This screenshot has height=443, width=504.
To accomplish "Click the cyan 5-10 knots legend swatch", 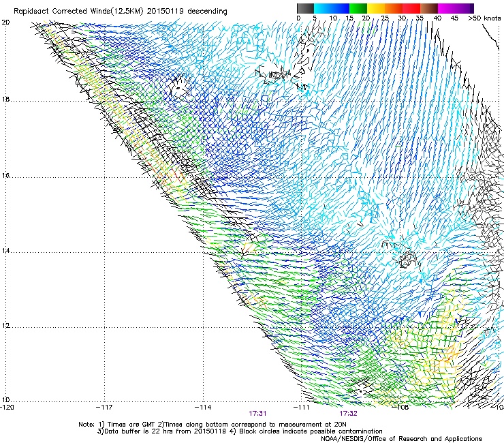I will pos(323,8).
